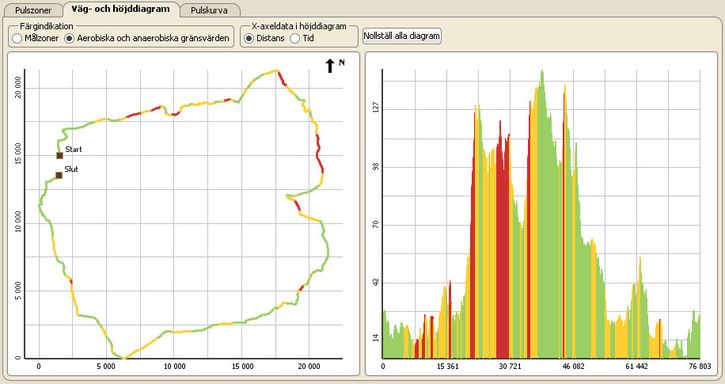Click the 15 000 map x-axis label
Viewport: 725px width, 384px height.
pos(242,366)
